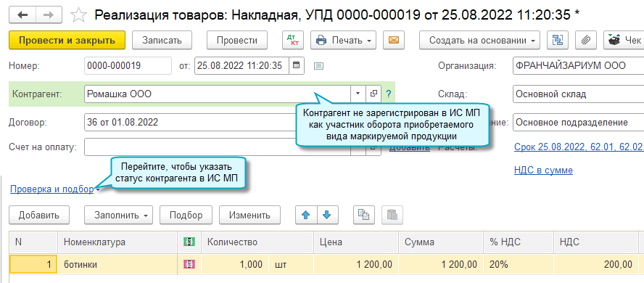Copy selected rows icon in table toolbar

coord(364,215)
